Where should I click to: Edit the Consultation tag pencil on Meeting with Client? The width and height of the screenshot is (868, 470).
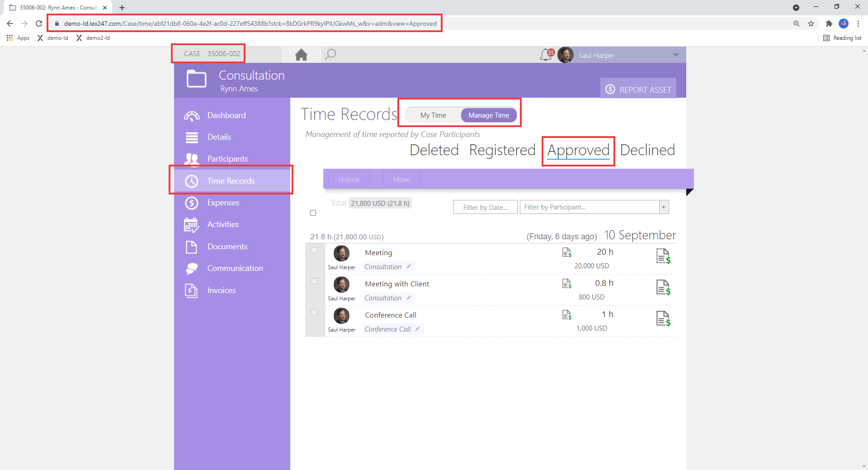coord(409,298)
